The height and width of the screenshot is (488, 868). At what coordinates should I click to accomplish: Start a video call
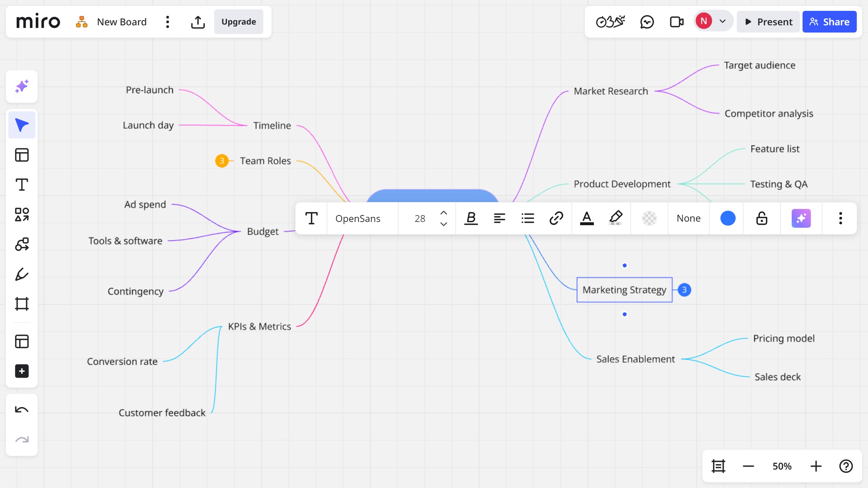[676, 22]
